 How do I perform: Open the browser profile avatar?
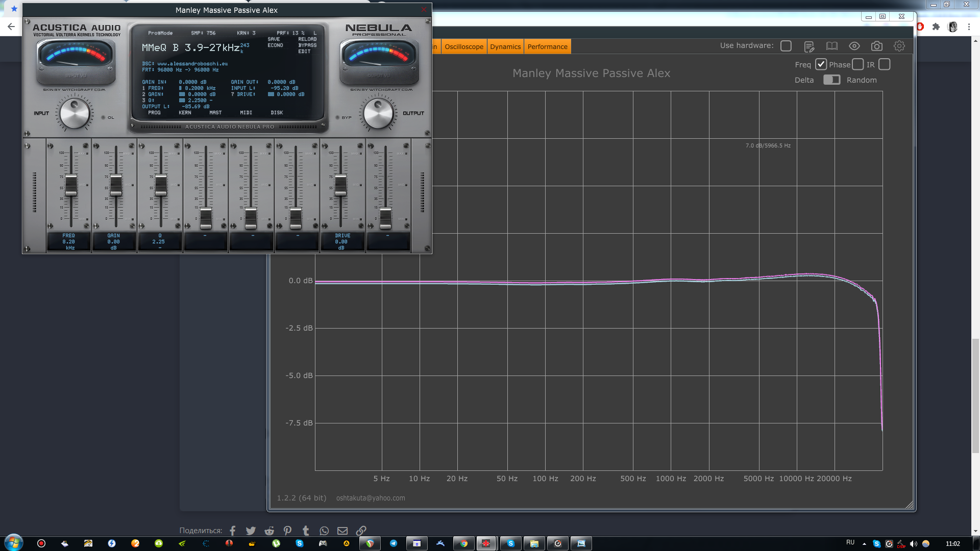[952, 27]
